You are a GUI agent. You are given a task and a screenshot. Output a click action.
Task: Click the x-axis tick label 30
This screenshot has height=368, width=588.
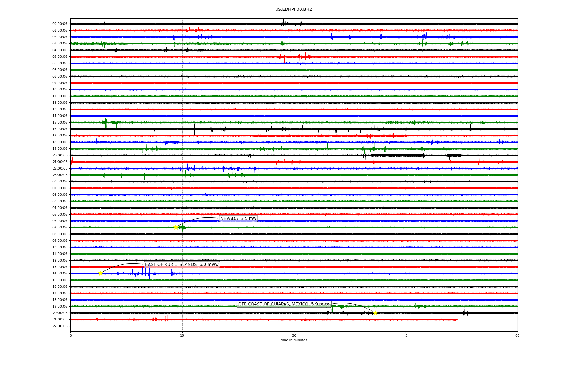294,335
